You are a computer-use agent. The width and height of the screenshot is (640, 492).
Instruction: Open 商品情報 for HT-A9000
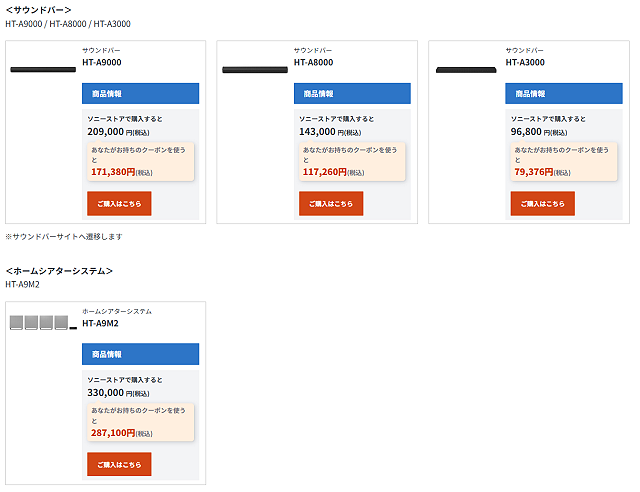(x=140, y=94)
